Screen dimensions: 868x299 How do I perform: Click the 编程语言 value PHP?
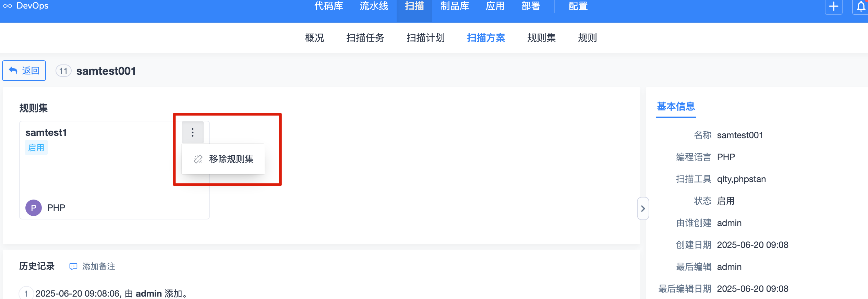(x=726, y=157)
